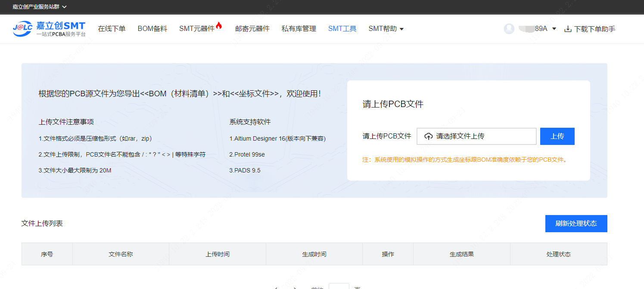Click the JLC 嘉立创SMT logo
The width and height of the screenshot is (644, 289).
coord(49,28)
